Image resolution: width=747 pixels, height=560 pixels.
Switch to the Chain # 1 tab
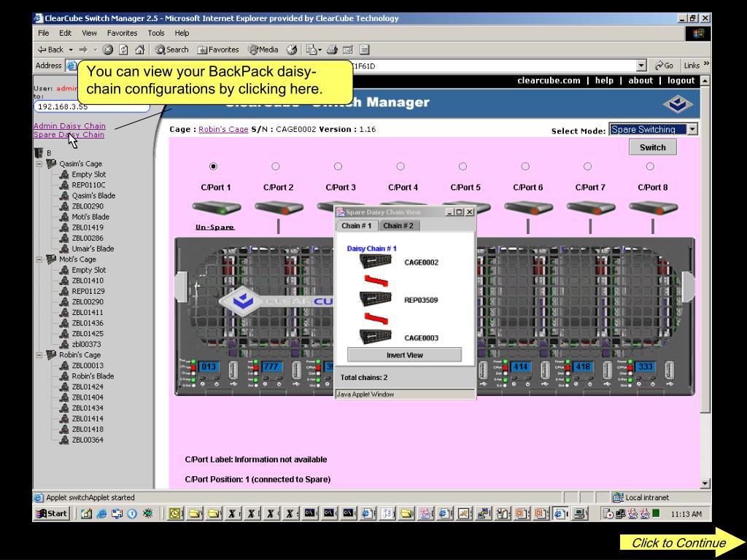[356, 226]
